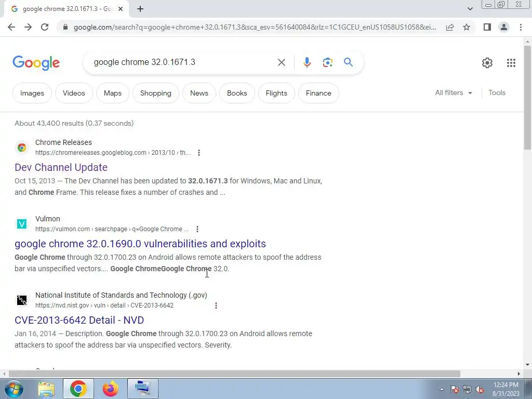Screen dimensions: 532x399
Task: Open the On-Screen Keyboard taskbar app
Action: (x=143, y=389)
